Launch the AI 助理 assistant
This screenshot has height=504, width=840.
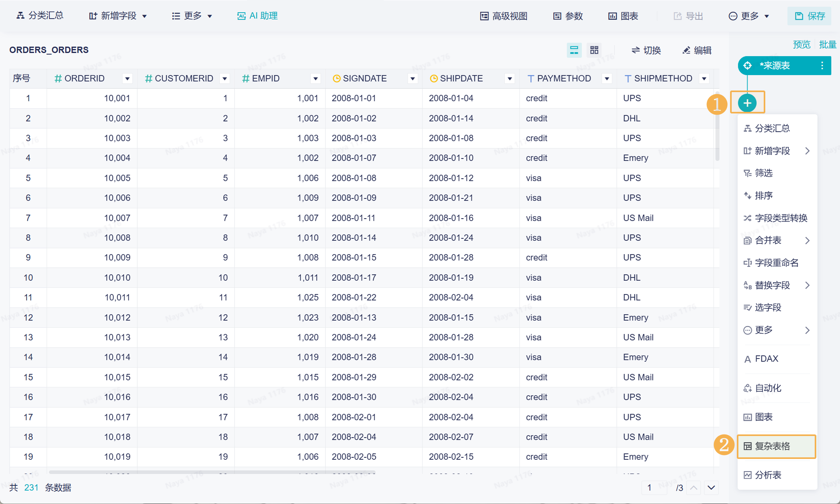click(x=257, y=16)
